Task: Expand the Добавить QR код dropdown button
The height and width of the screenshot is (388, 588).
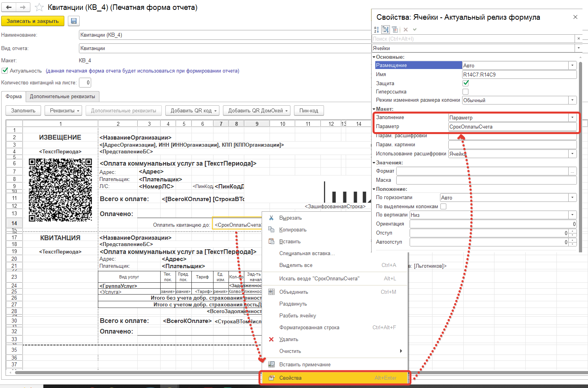Action: 216,111
